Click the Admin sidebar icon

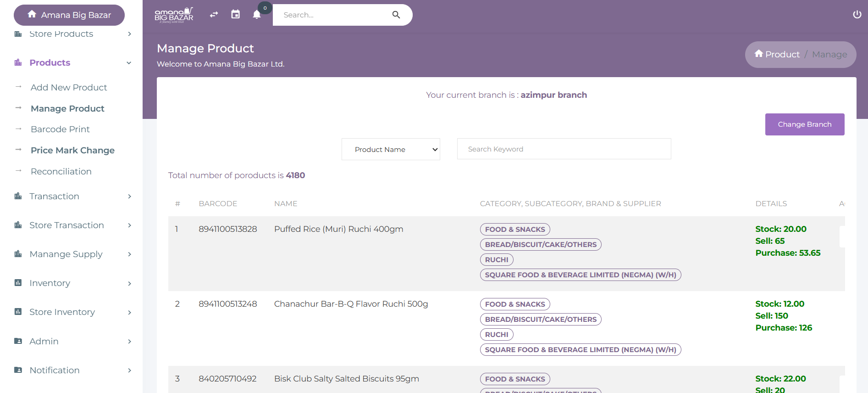[18, 341]
